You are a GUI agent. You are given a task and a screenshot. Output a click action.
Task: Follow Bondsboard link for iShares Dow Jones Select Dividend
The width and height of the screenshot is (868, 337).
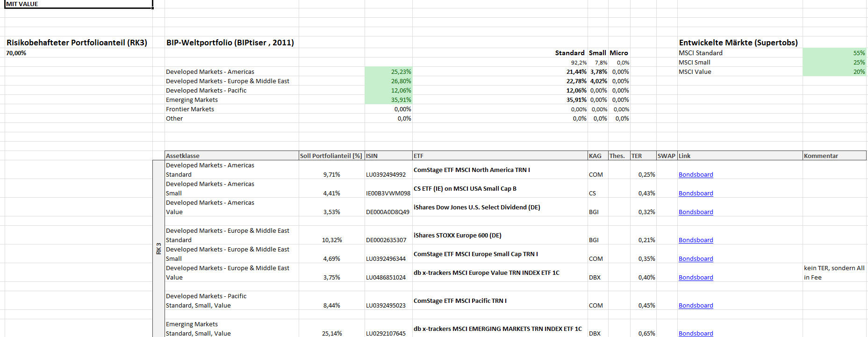click(x=696, y=212)
